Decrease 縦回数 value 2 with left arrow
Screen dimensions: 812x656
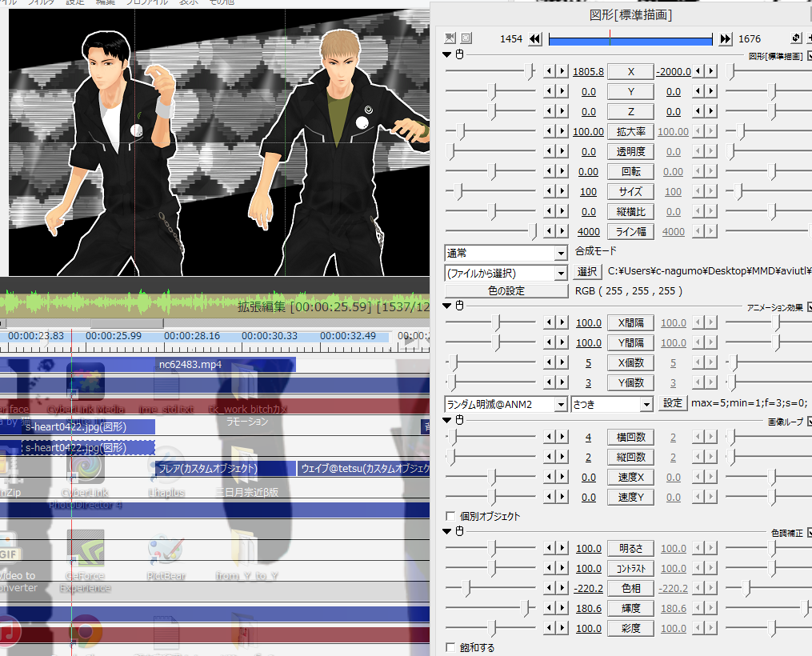click(550, 457)
